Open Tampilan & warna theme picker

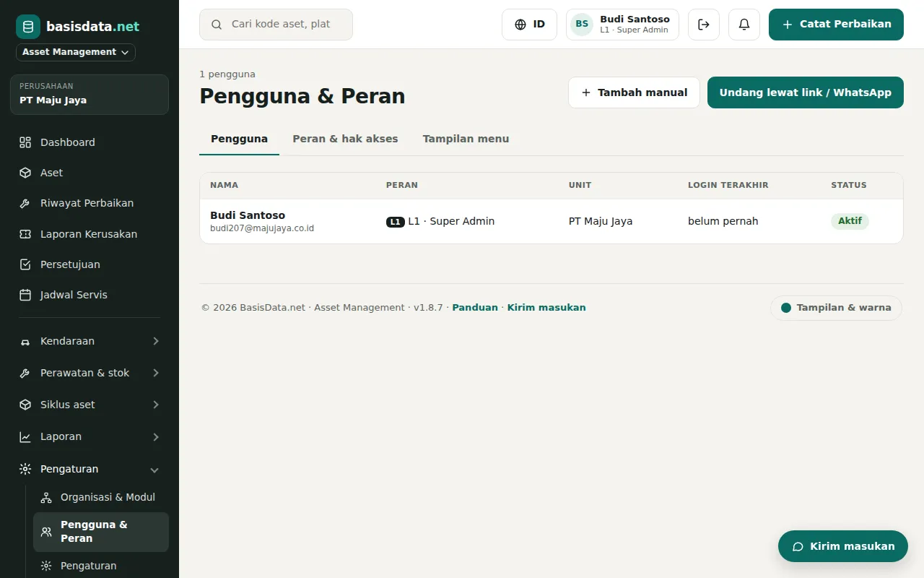[x=836, y=308]
